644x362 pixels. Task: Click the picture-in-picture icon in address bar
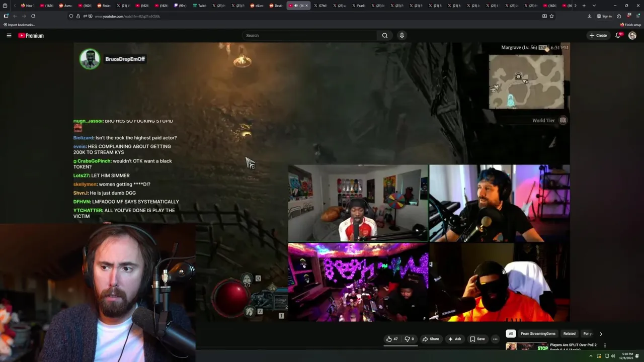tap(544, 16)
